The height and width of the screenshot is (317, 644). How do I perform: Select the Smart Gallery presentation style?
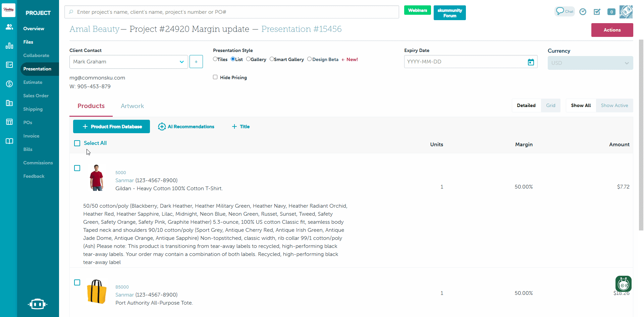point(272,59)
